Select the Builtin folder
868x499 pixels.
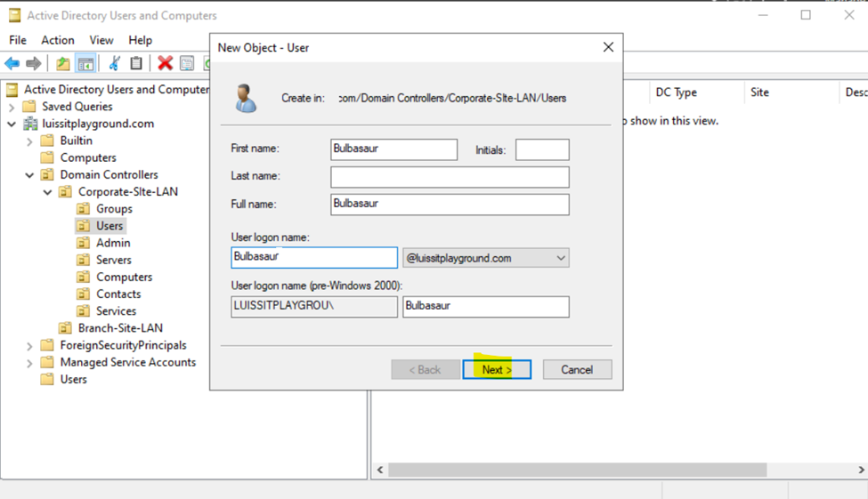[76, 141]
